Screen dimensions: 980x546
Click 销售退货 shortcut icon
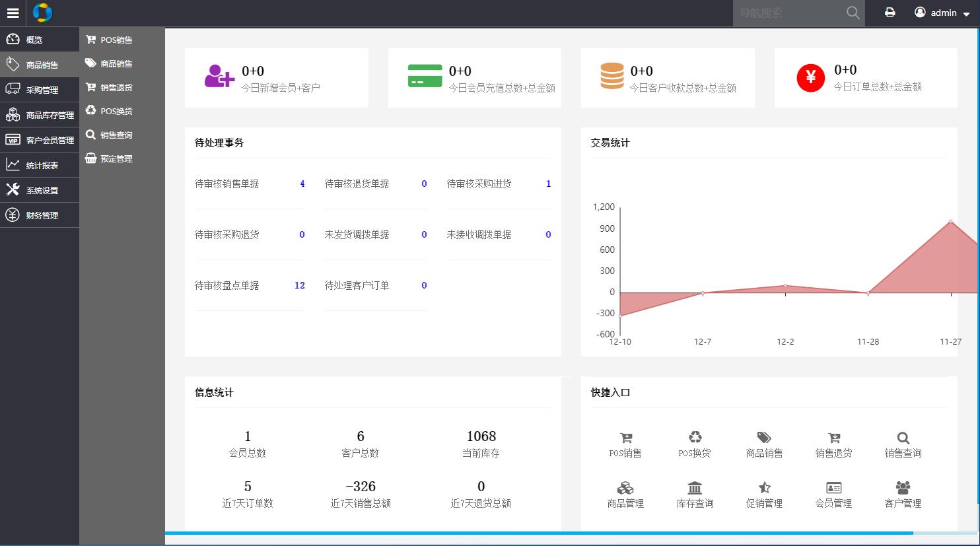coord(834,437)
